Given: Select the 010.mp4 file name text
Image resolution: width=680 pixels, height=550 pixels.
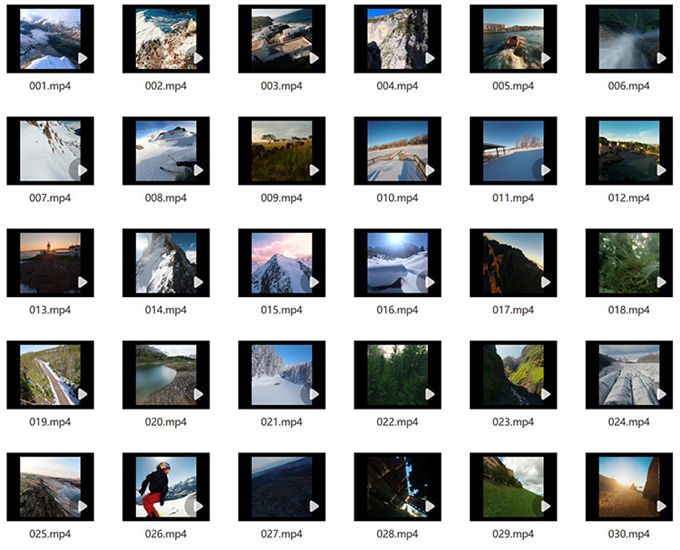Looking at the screenshot, I should point(398,198).
